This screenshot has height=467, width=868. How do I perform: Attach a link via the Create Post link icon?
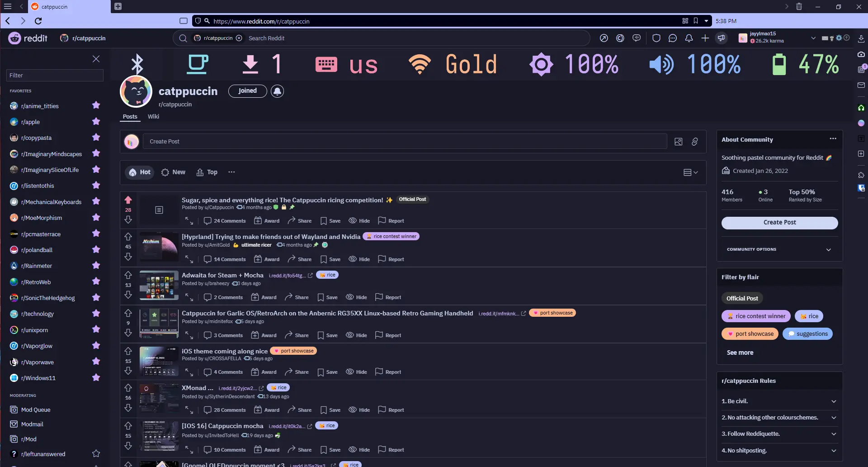coord(695,142)
